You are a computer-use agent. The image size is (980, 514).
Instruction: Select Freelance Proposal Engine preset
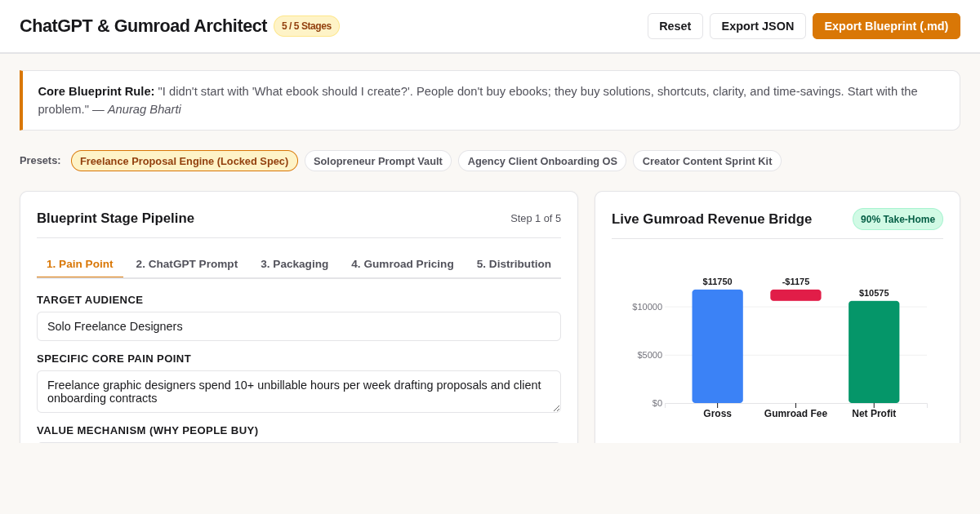185,161
